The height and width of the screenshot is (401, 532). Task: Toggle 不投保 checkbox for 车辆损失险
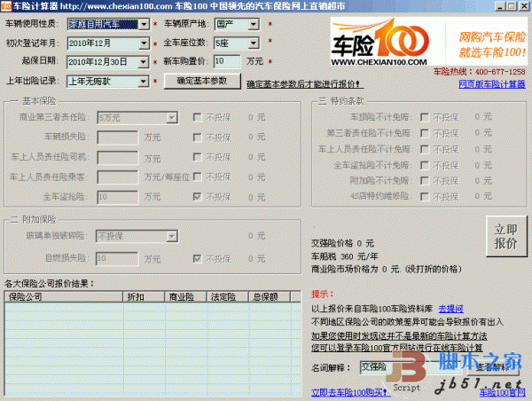tap(197, 138)
